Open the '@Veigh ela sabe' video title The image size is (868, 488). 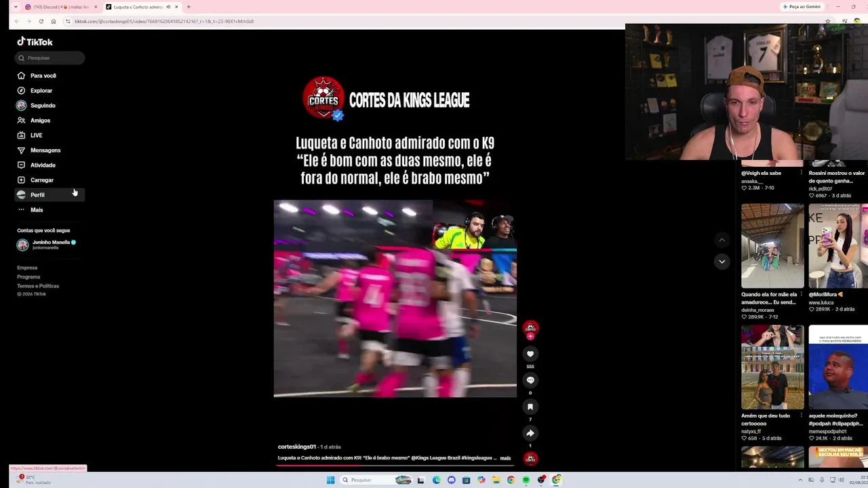[x=762, y=173]
